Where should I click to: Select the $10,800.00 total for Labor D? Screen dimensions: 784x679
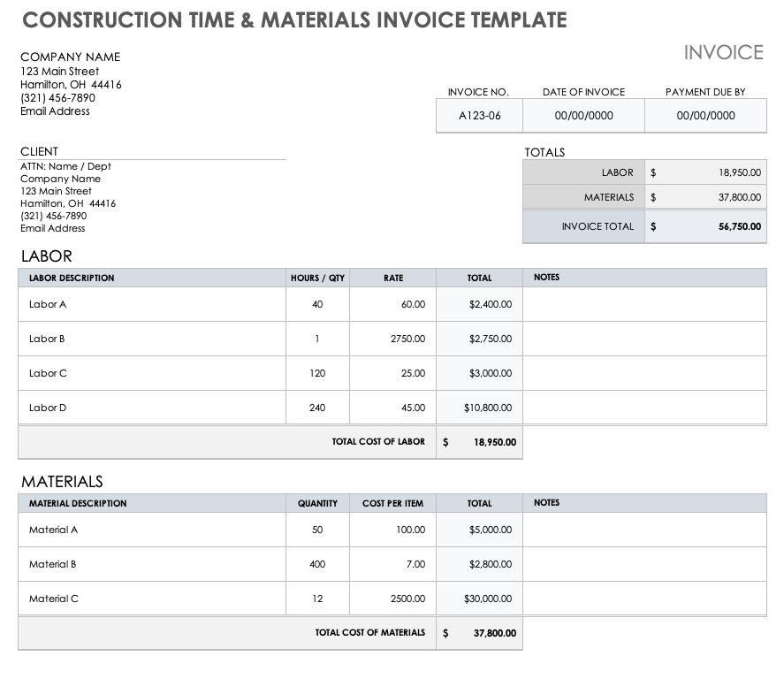pyautogui.click(x=489, y=408)
